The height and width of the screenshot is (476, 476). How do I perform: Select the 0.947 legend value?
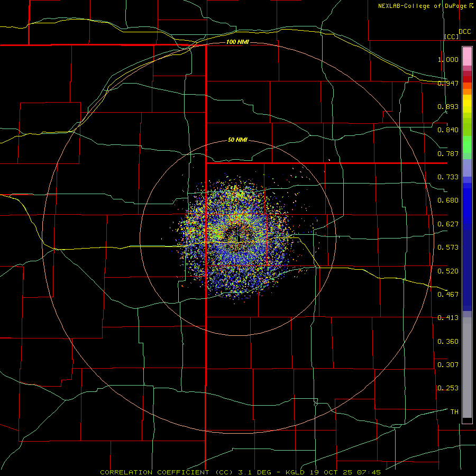coord(448,83)
